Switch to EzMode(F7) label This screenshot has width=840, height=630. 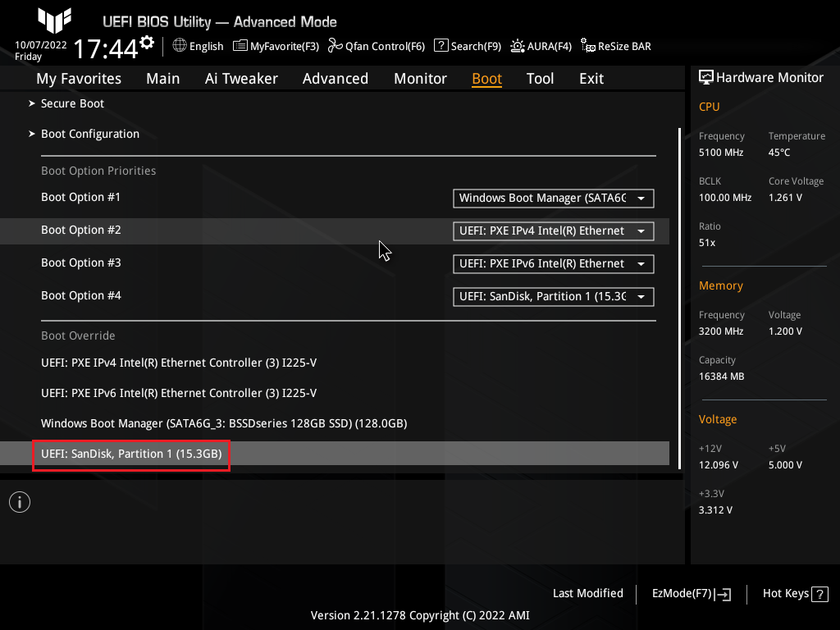coord(682,594)
